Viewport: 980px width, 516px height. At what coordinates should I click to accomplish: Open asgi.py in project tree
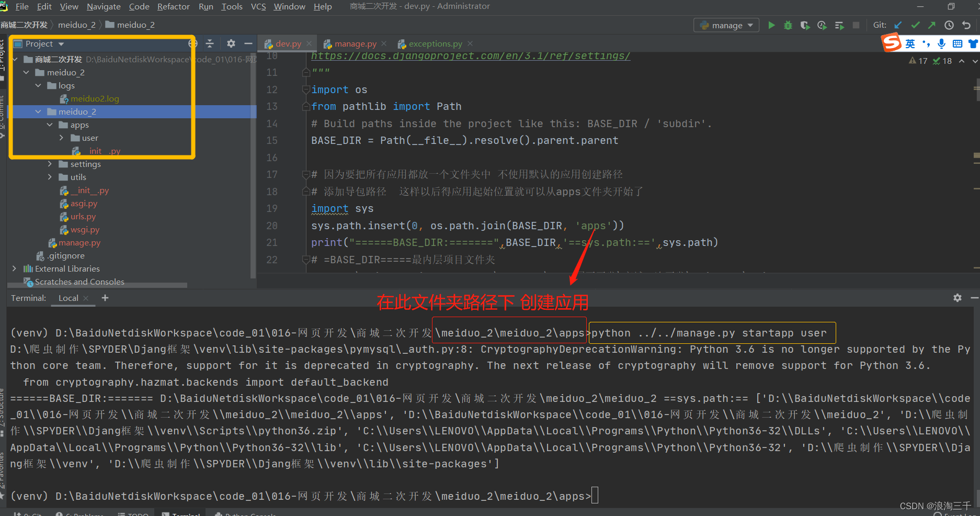coord(84,203)
